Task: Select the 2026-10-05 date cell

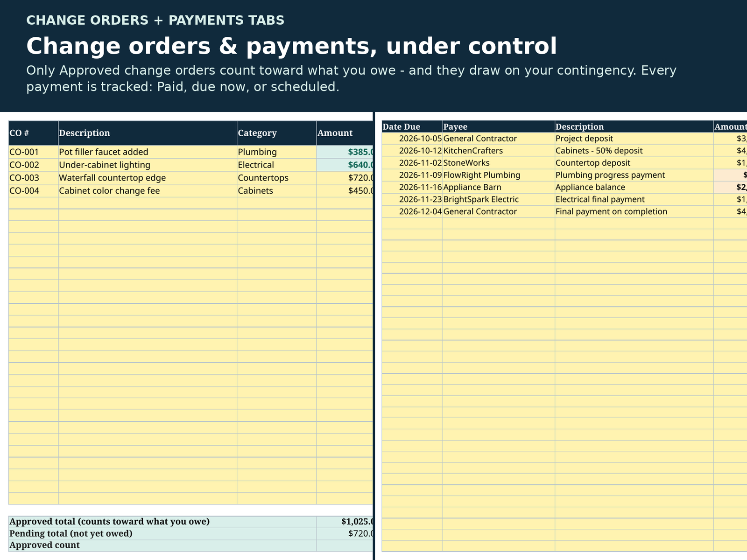Action: [412, 139]
